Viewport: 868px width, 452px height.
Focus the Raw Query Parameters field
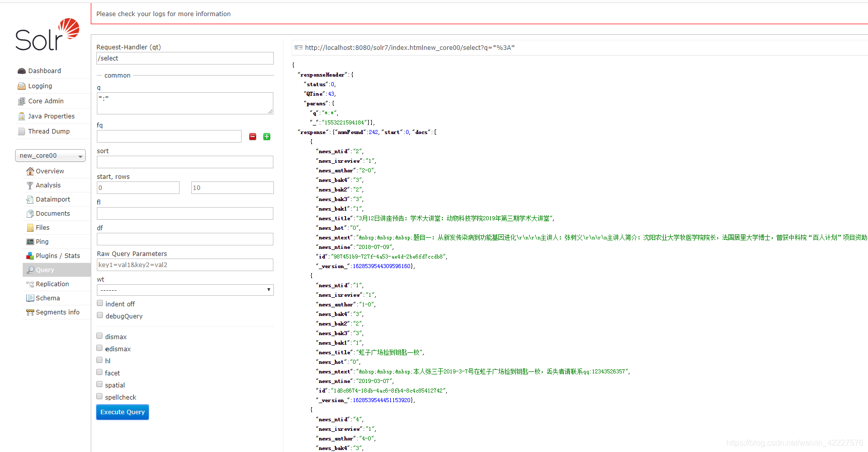pos(185,265)
